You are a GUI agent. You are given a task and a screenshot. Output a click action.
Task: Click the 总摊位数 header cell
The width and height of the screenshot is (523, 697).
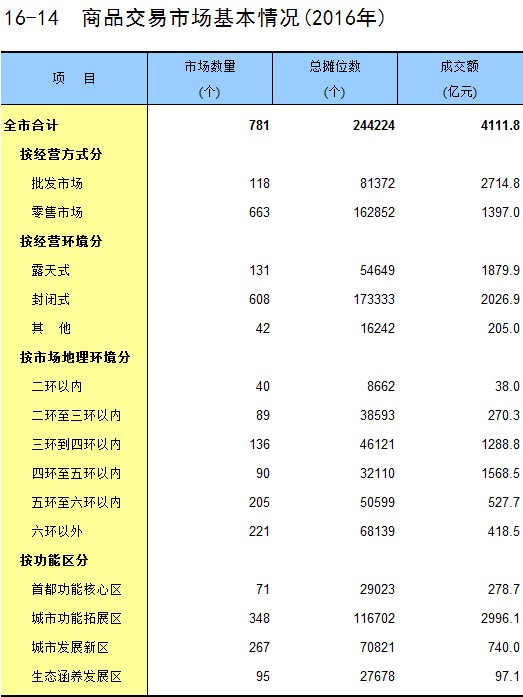(x=335, y=79)
